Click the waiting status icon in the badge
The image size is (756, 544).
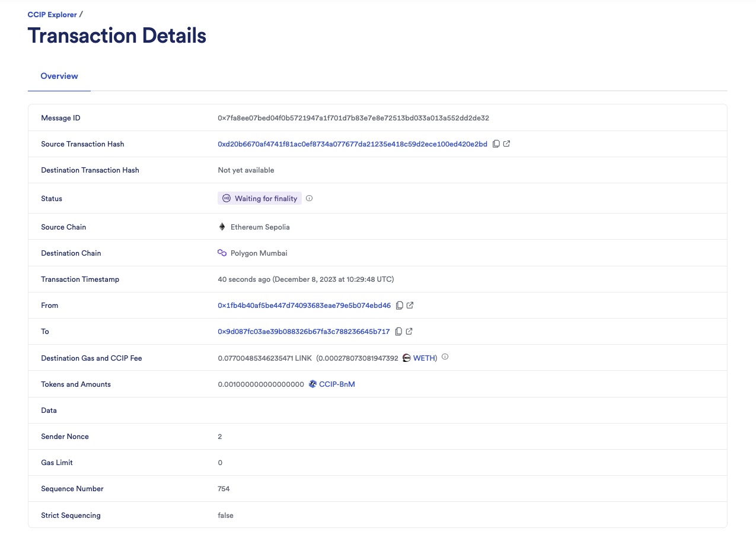pos(227,199)
